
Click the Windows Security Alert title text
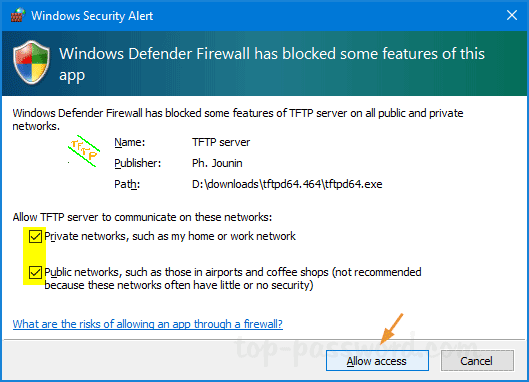point(92,16)
